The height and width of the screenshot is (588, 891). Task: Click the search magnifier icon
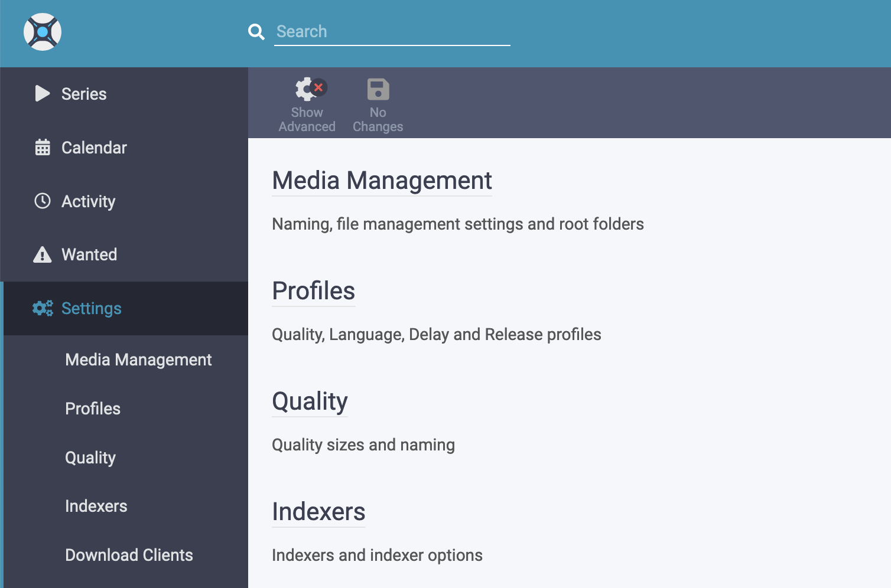(256, 32)
